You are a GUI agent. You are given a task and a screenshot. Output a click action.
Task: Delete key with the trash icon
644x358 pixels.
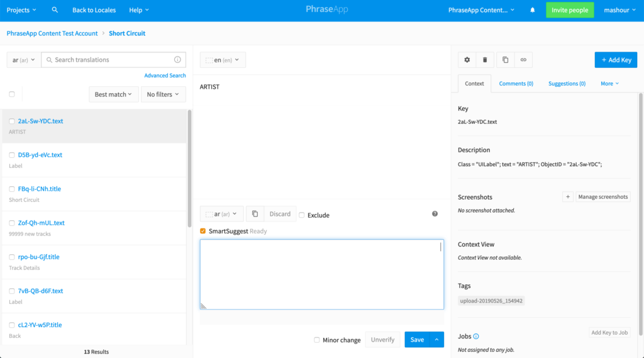[485, 60]
